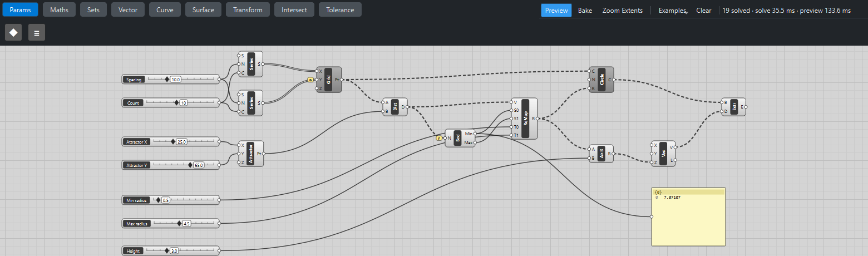The image size is (868, 256).
Task: Click the yellow F flatten badge on Bnd
Action: tap(439, 137)
